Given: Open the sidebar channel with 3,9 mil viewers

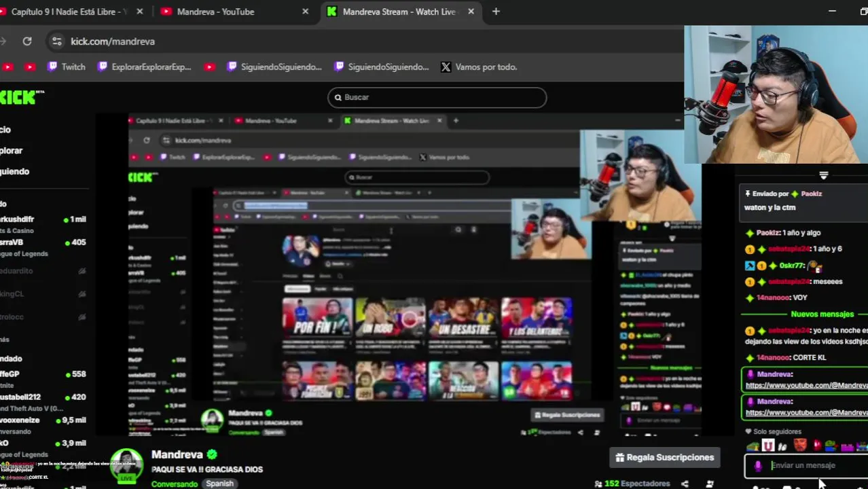Looking at the screenshot, I should [43, 448].
